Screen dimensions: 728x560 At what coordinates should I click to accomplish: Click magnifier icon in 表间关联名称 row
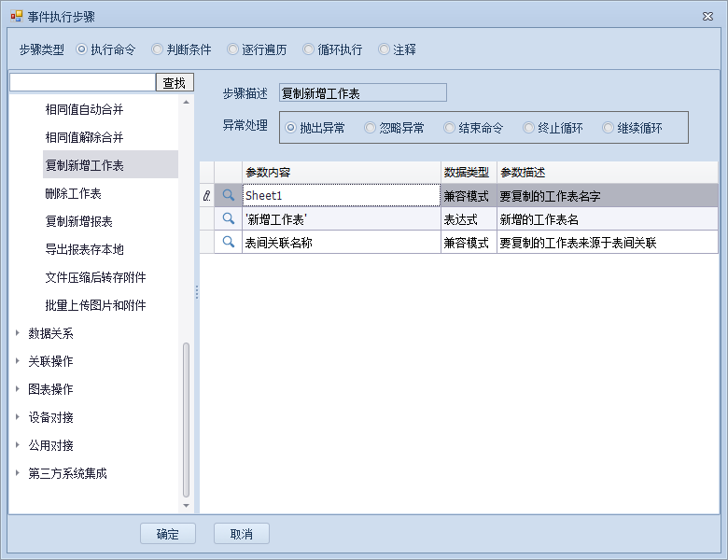[x=228, y=243]
